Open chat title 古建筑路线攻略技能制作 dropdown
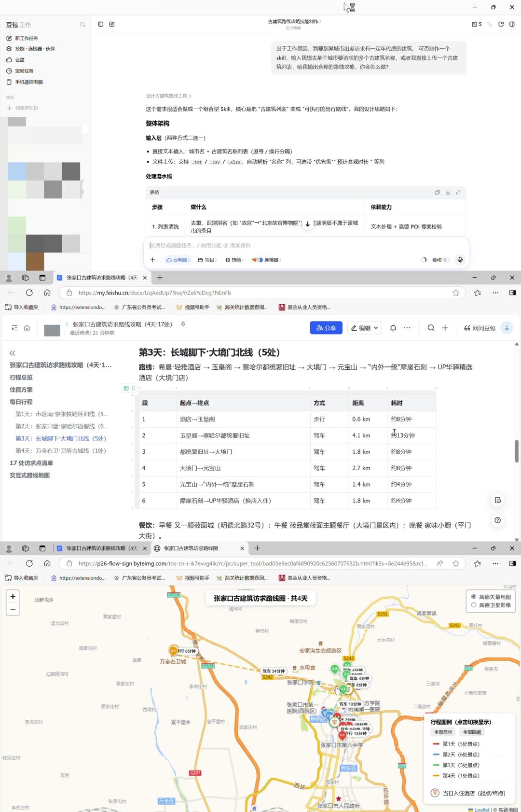 [x=294, y=22]
